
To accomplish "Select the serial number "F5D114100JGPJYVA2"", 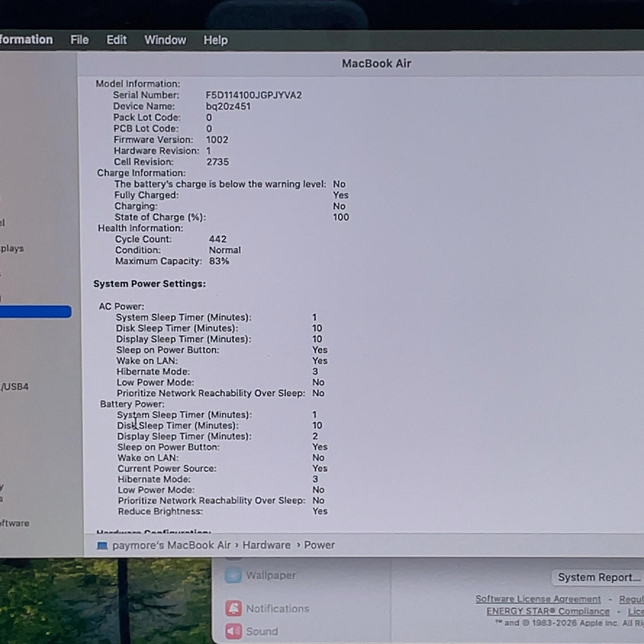I will [x=254, y=95].
